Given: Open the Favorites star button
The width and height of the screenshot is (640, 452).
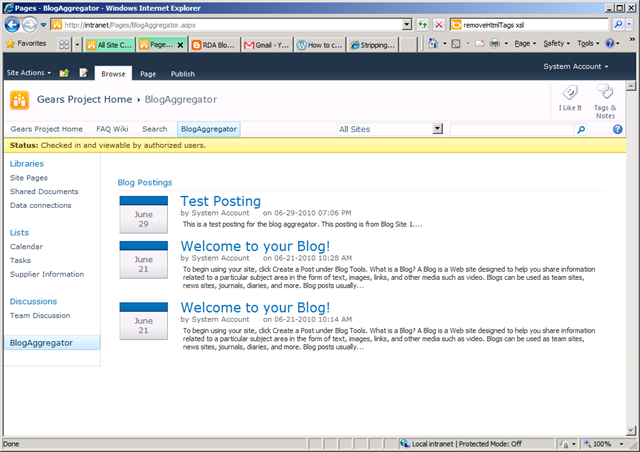Looking at the screenshot, I should coord(26,43).
